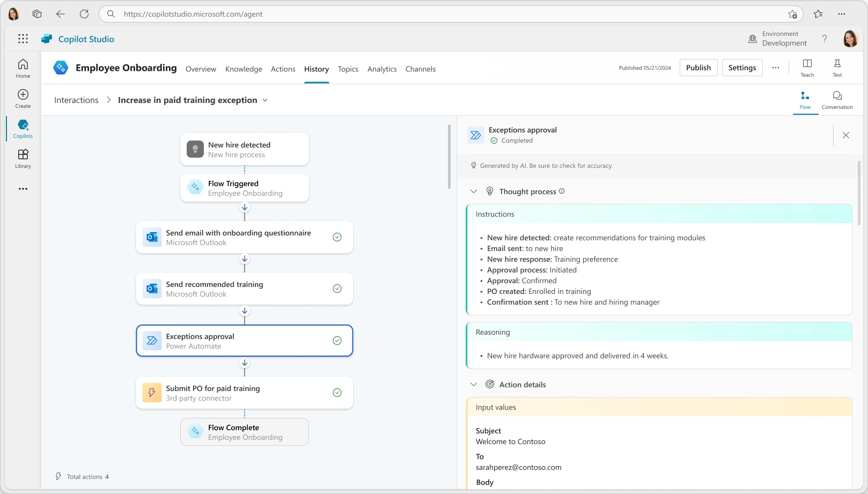Open the Home sidebar icon
Image resolution: width=868 pixels, height=494 pixels.
click(x=23, y=68)
